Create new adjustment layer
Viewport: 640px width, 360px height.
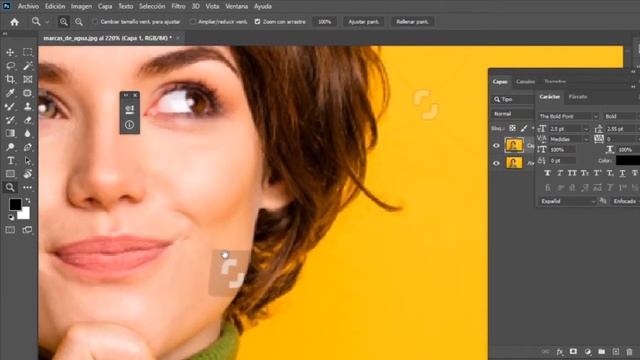tap(588, 351)
